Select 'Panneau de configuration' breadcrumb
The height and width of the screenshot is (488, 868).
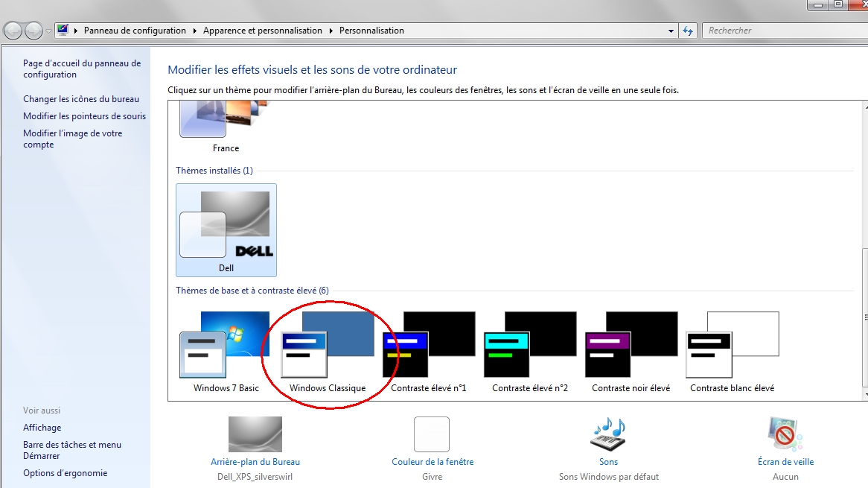point(135,31)
